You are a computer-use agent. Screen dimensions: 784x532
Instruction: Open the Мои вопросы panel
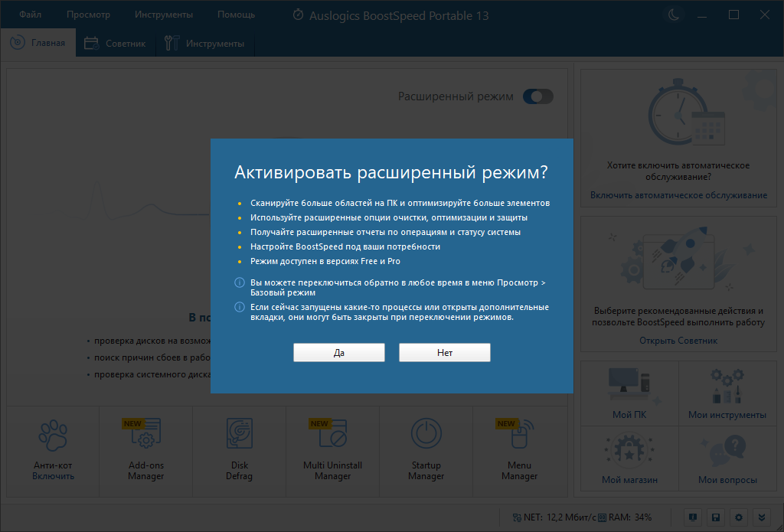pos(727,458)
